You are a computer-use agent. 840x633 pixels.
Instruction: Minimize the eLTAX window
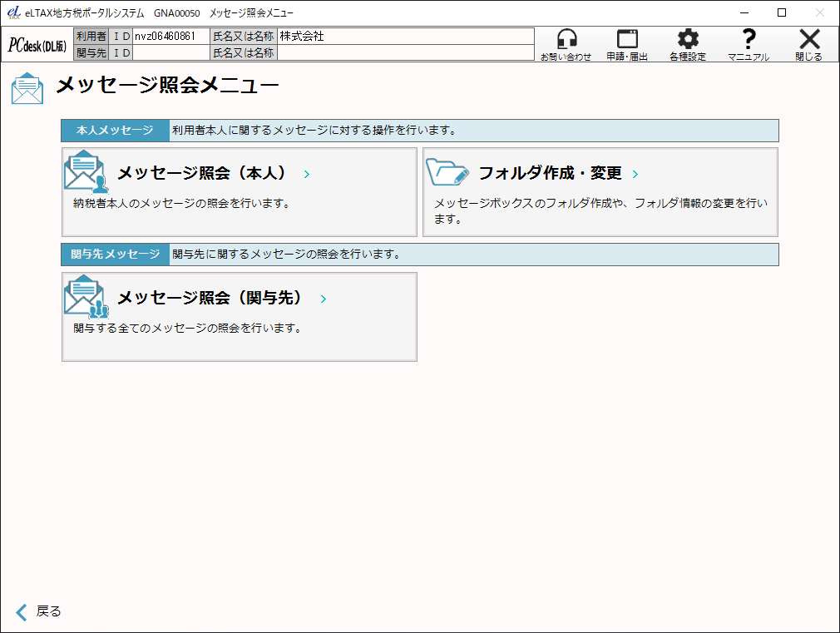coord(744,12)
